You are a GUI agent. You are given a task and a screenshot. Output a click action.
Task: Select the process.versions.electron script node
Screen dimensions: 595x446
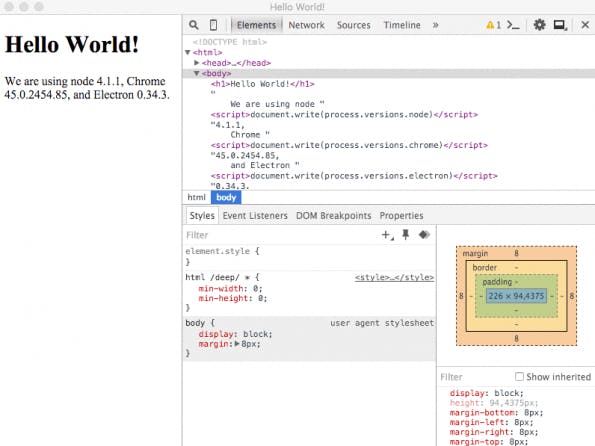click(354, 176)
